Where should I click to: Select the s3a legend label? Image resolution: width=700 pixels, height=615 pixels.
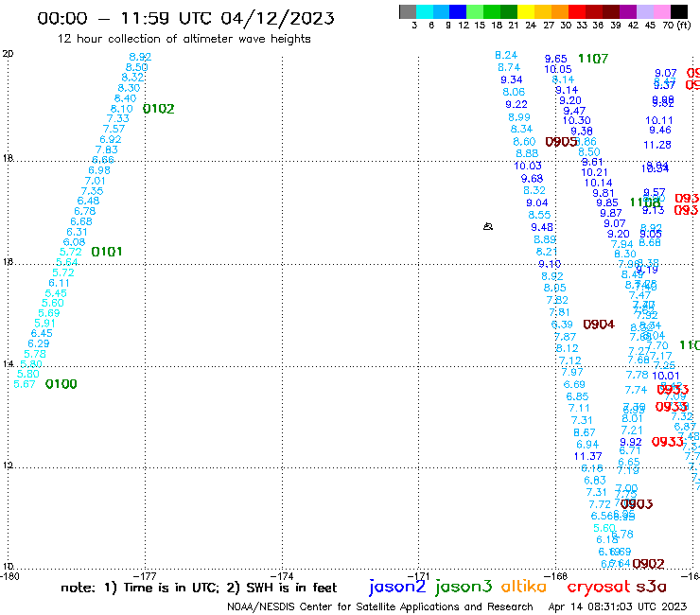click(651, 587)
